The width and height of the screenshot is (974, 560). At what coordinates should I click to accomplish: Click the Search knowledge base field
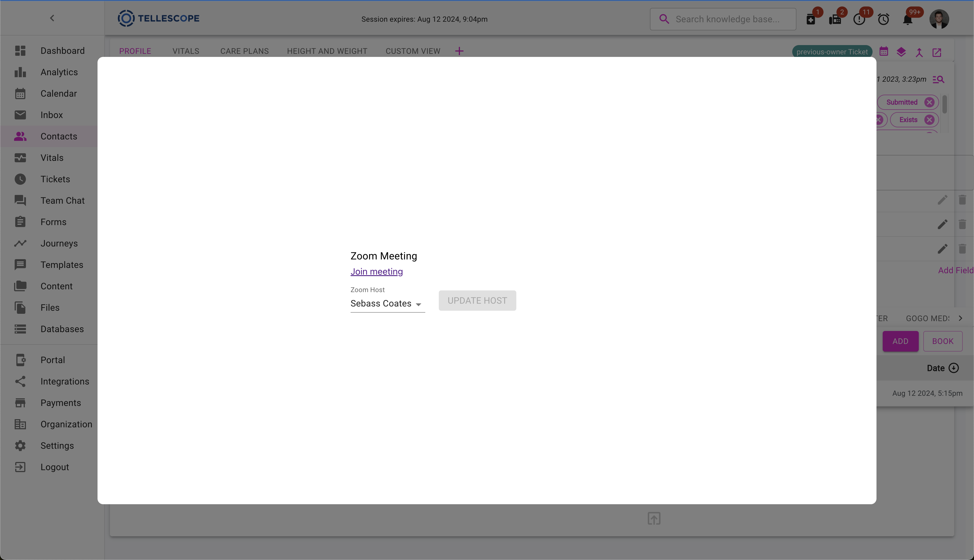tap(723, 19)
